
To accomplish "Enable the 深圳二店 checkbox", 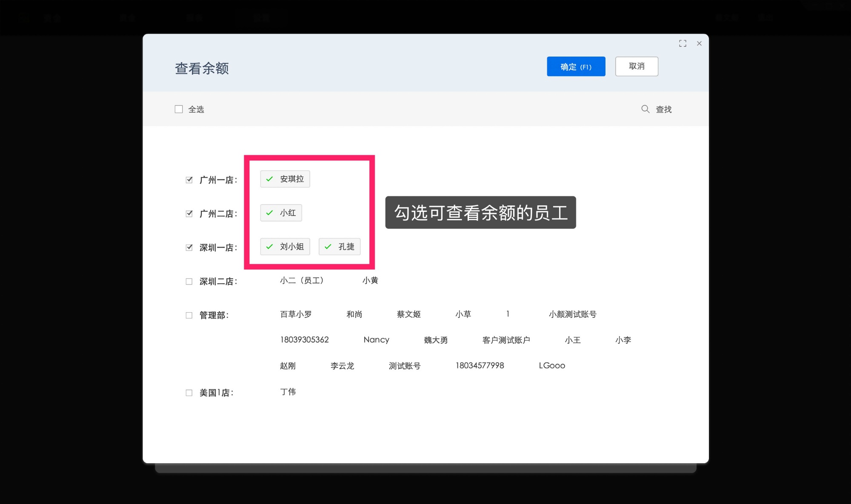I will click(x=189, y=281).
